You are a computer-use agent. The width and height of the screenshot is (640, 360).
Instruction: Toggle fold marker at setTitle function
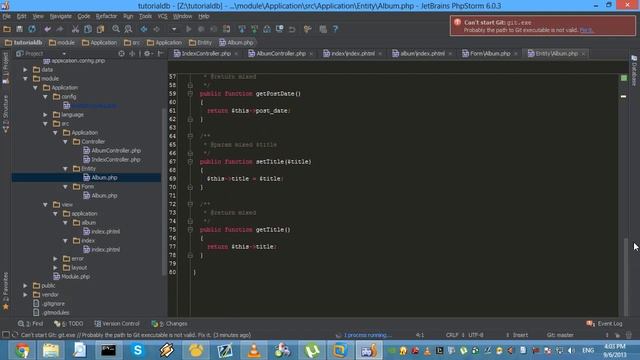(x=190, y=162)
